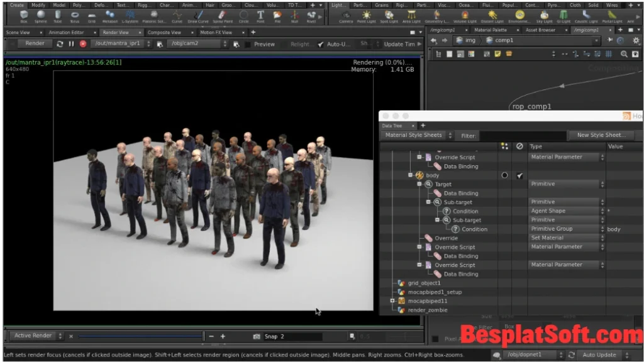Viewport: 644px width, 362px height.
Task: Switch to the Composite View tab
Action: (x=165, y=31)
